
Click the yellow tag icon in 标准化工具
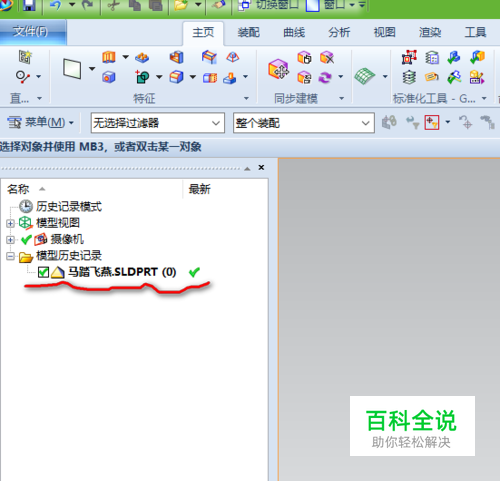click(432, 77)
